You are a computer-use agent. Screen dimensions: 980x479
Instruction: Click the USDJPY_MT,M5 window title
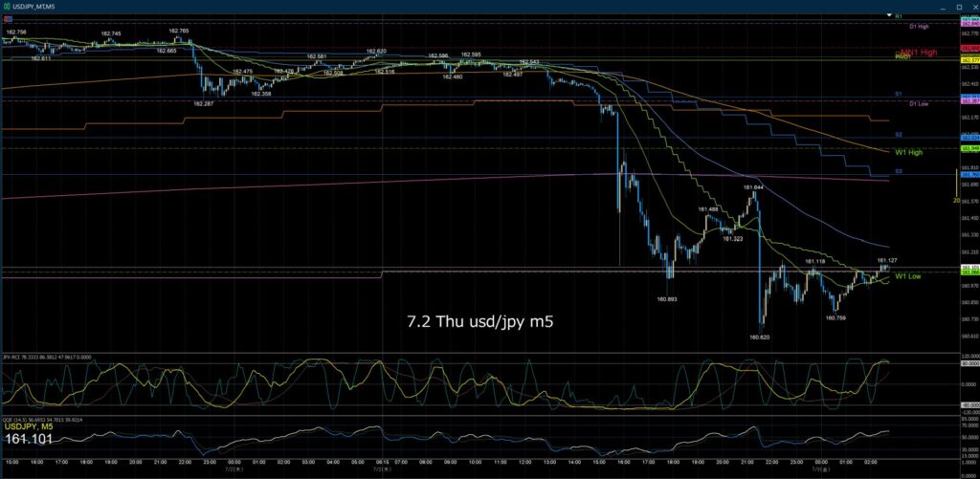(33, 7)
